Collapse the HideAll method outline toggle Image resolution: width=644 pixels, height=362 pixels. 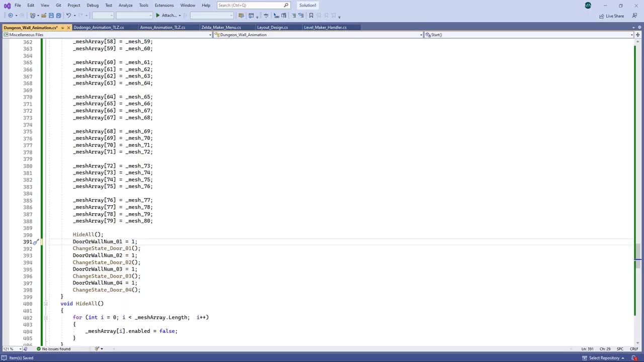click(x=45, y=304)
